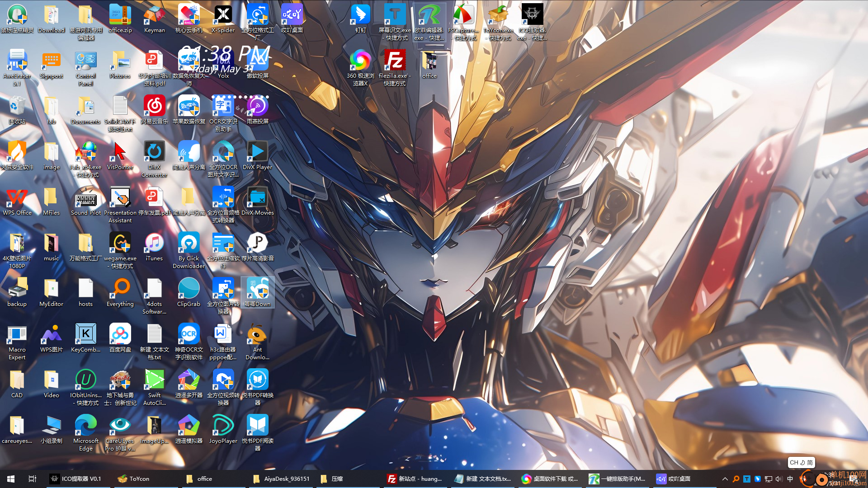Open Control Panel icon
The width and height of the screenshot is (868, 488).
(86, 68)
